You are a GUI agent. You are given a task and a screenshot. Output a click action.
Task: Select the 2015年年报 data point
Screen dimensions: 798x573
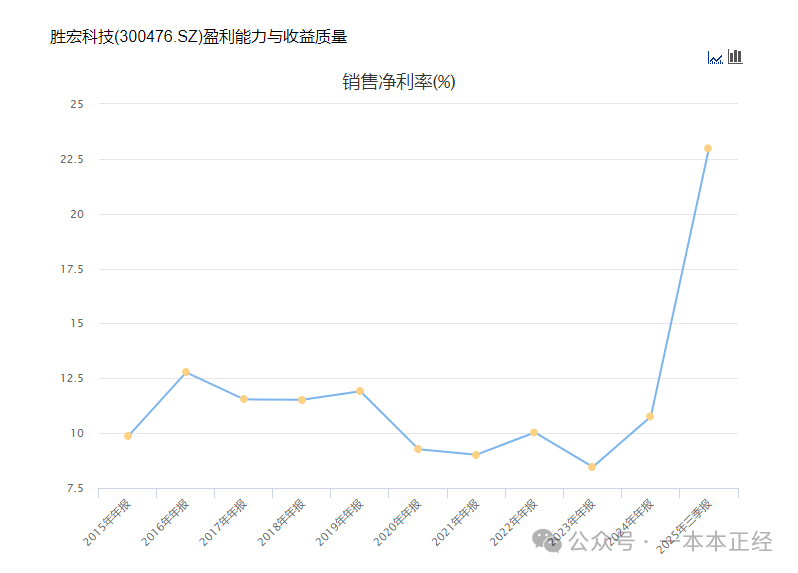[128, 436]
